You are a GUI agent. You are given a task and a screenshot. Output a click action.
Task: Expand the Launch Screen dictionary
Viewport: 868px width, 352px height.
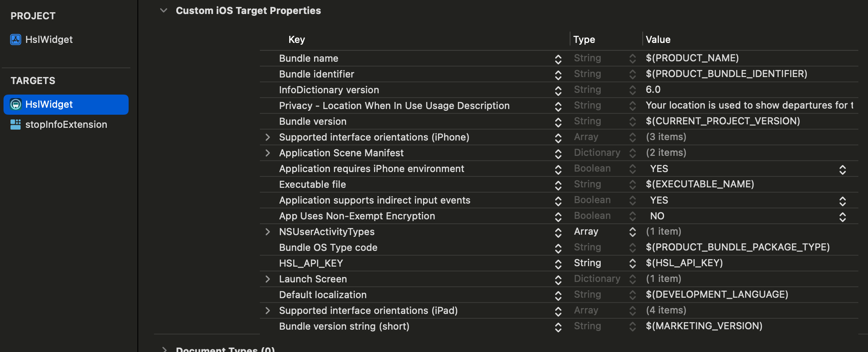pyautogui.click(x=268, y=279)
